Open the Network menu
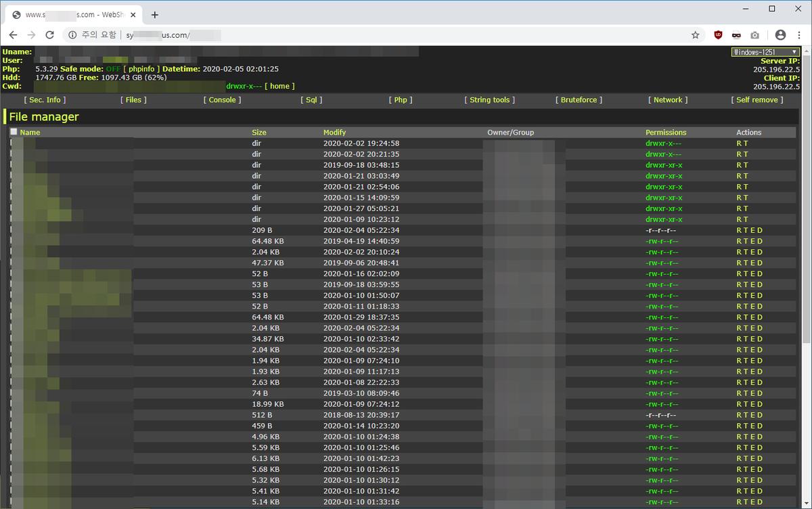This screenshot has width=812, height=509. [x=668, y=99]
